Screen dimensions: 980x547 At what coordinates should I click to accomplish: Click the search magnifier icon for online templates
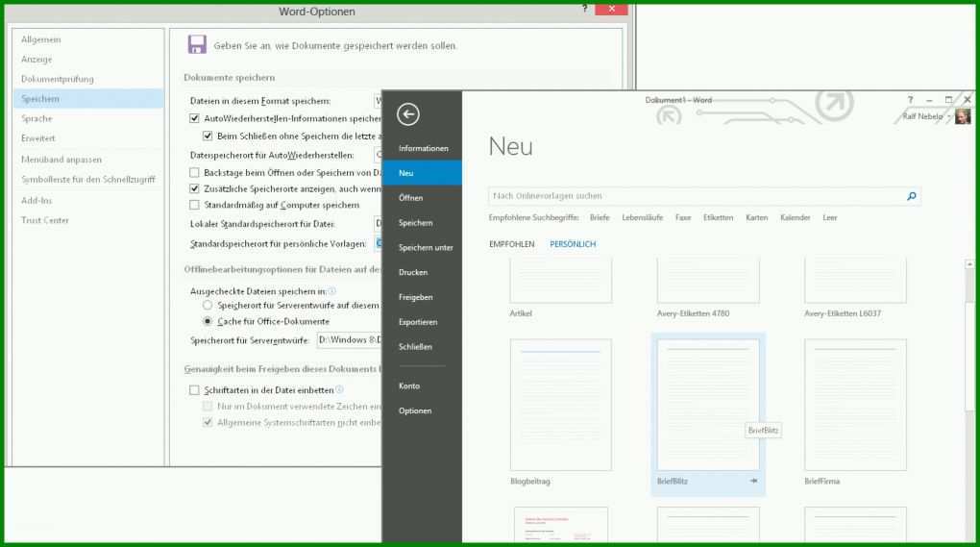(911, 196)
